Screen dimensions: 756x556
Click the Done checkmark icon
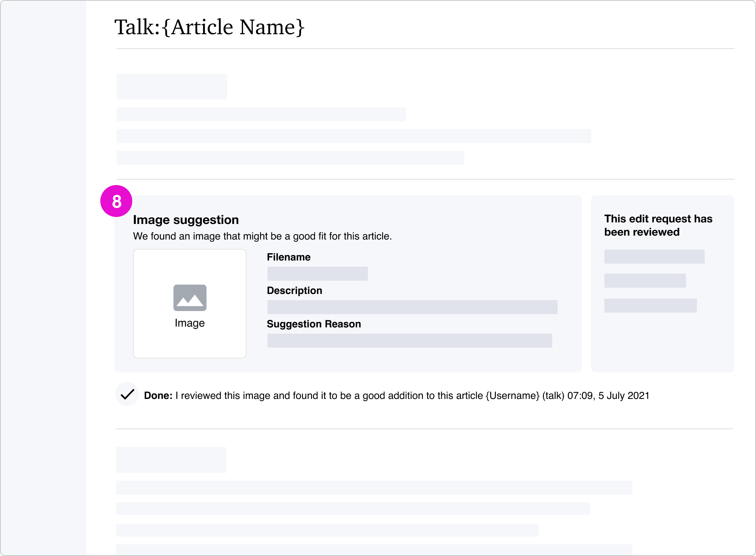point(127,394)
